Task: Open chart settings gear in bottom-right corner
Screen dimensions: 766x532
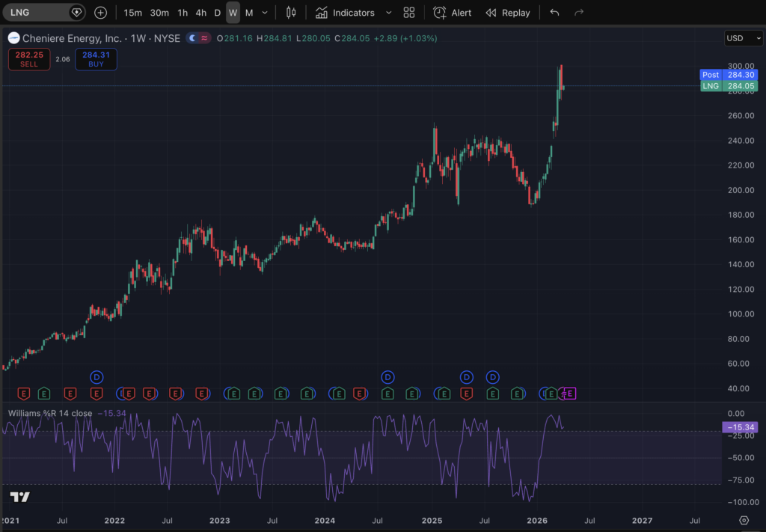Action: click(744, 520)
